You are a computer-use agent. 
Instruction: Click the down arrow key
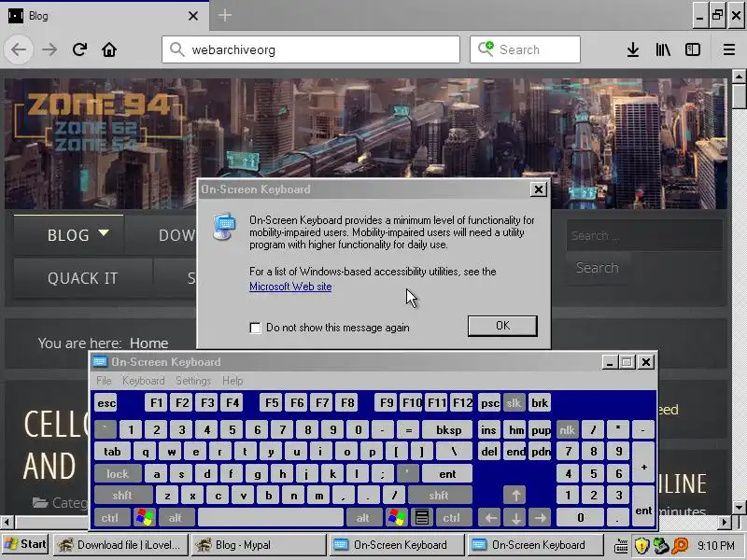click(515, 517)
